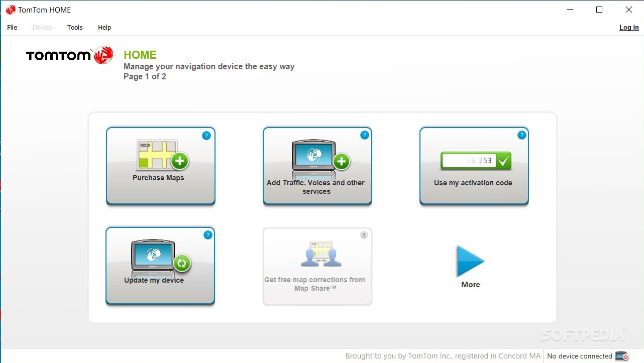Open the Tools menu

click(75, 28)
